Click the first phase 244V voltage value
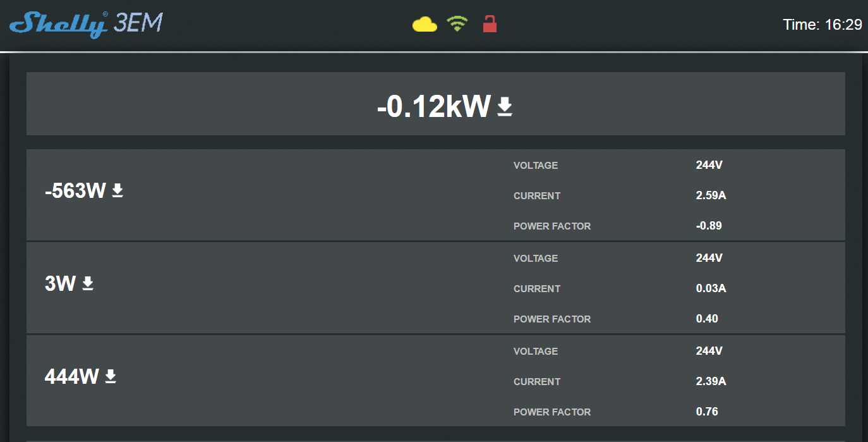This screenshot has width=868, height=442. pyautogui.click(x=709, y=165)
